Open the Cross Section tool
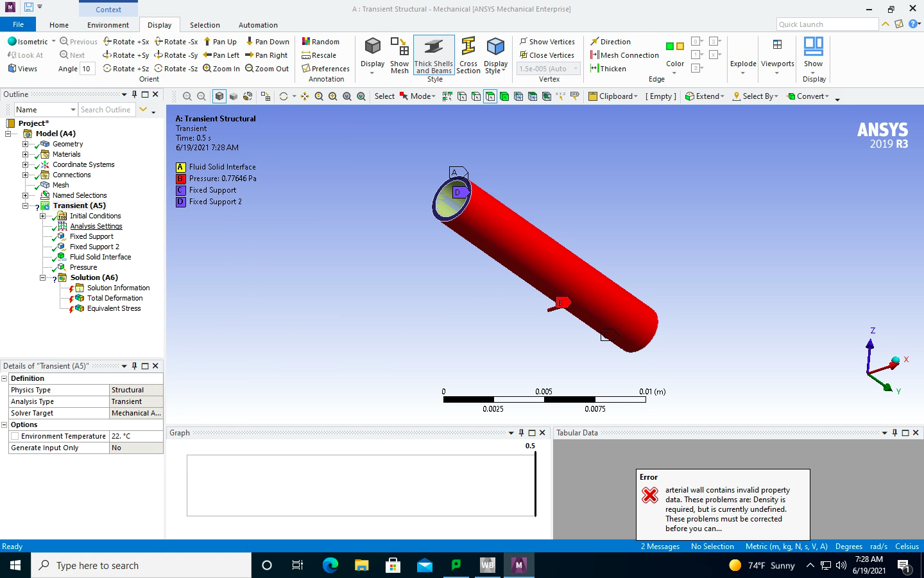The height and width of the screenshot is (578, 924). (x=468, y=55)
